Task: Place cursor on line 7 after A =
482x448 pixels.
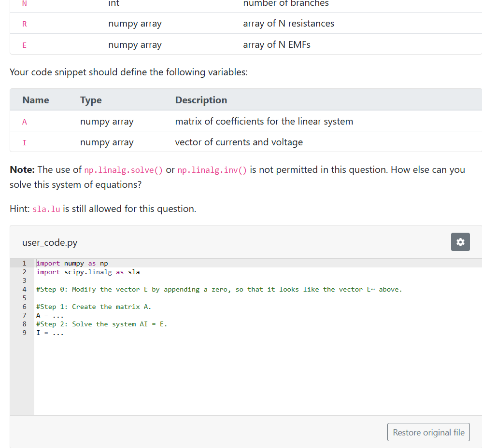Action: point(64,315)
